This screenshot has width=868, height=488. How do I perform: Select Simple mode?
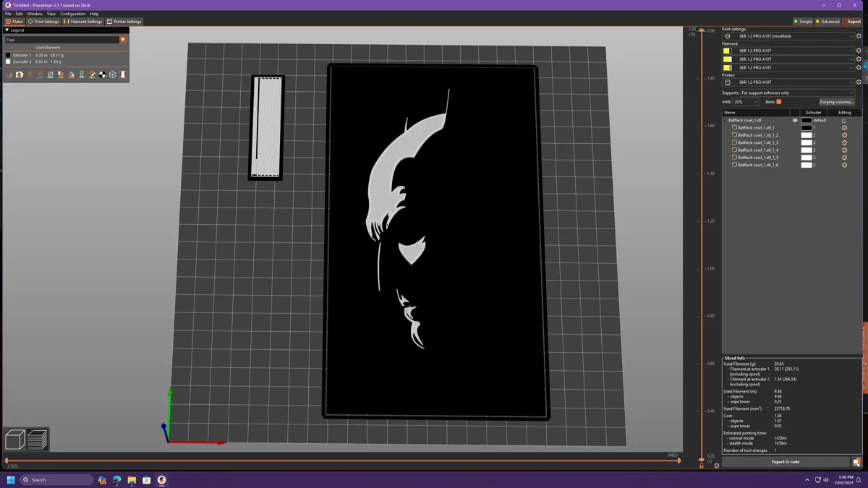tap(803, 22)
